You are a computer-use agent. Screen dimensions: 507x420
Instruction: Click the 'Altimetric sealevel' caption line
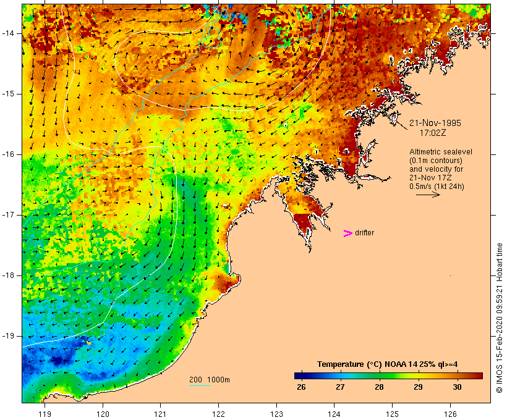coord(441,152)
